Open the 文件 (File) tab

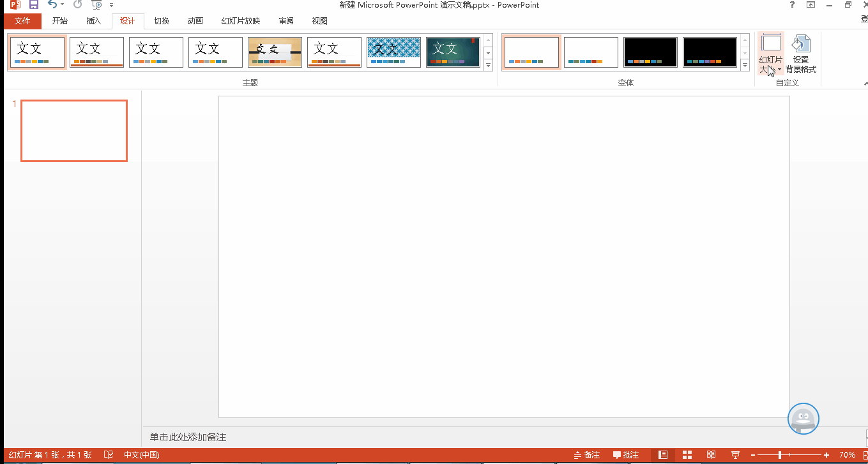point(22,21)
